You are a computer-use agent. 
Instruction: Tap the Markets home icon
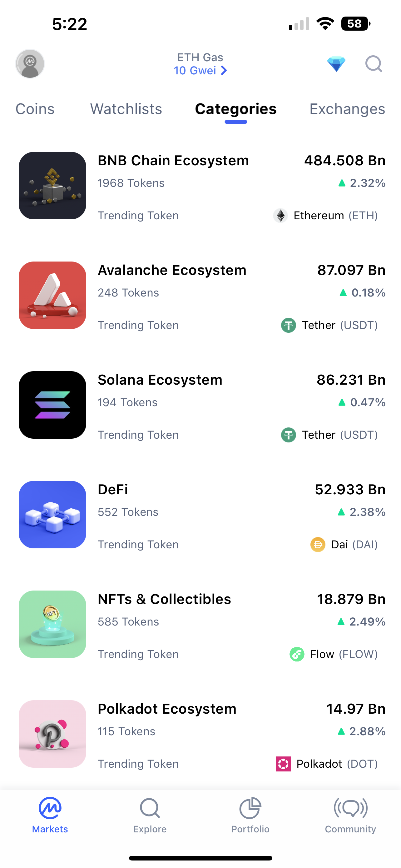pyautogui.click(x=50, y=808)
